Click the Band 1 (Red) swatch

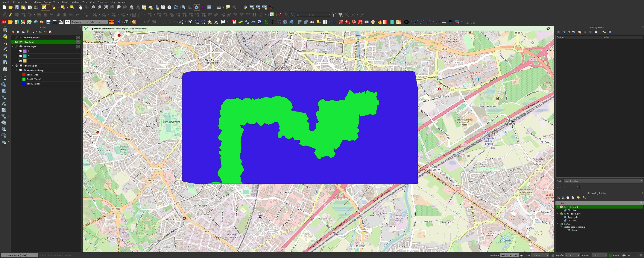[24, 75]
